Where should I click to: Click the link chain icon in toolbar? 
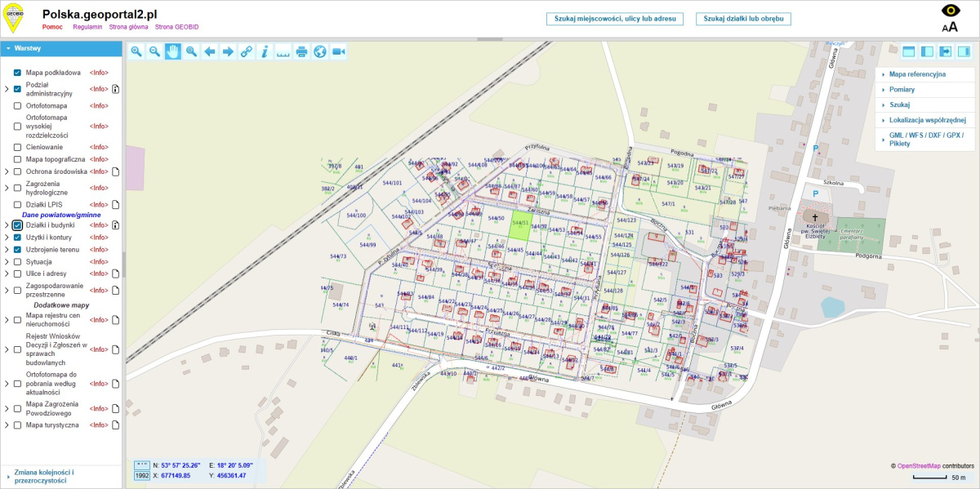(246, 51)
